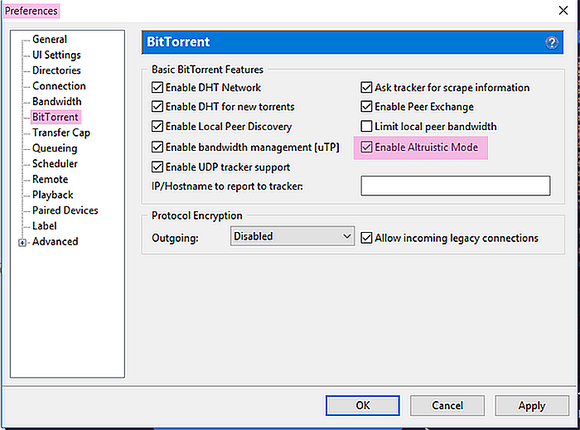This screenshot has width=580, height=430.
Task: Select Scheduler in the tree
Action: pyautogui.click(x=55, y=164)
